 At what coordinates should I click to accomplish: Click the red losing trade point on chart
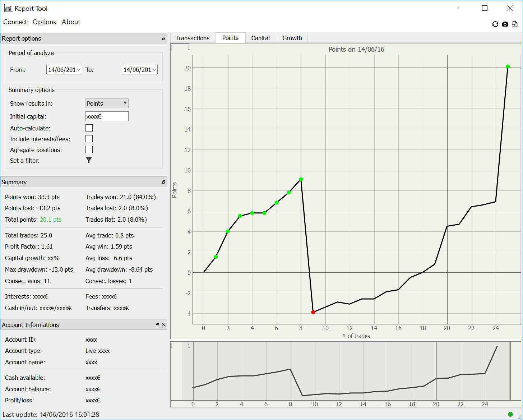coord(313,312)
